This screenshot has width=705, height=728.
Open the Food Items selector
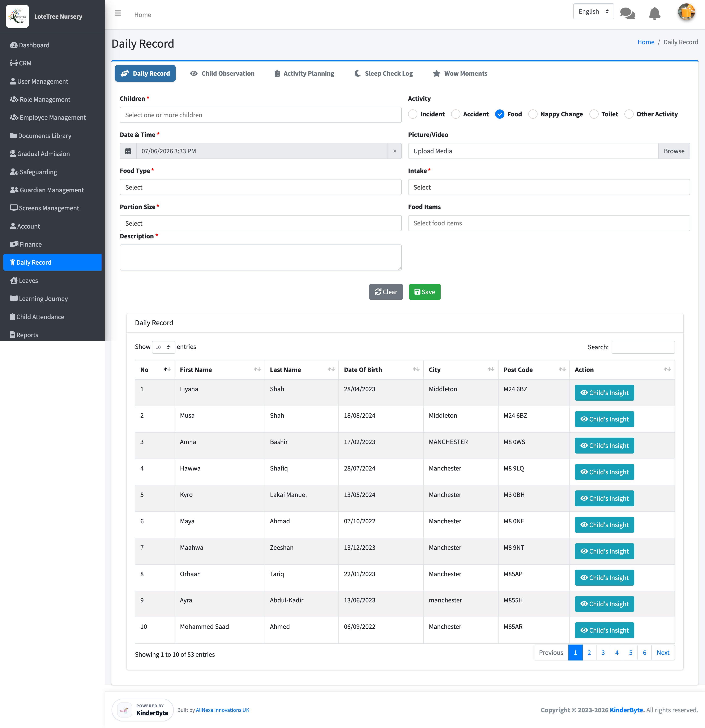[548, 223]
